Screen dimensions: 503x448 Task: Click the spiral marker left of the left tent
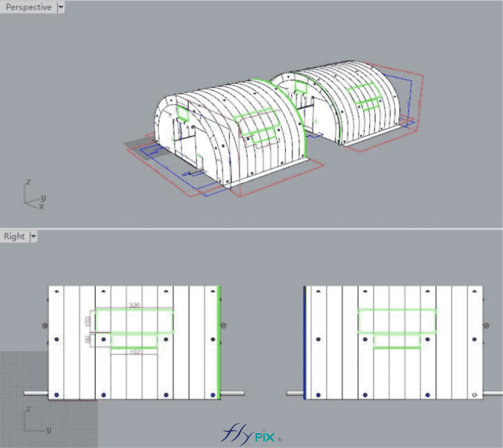[x=45, y=325]
